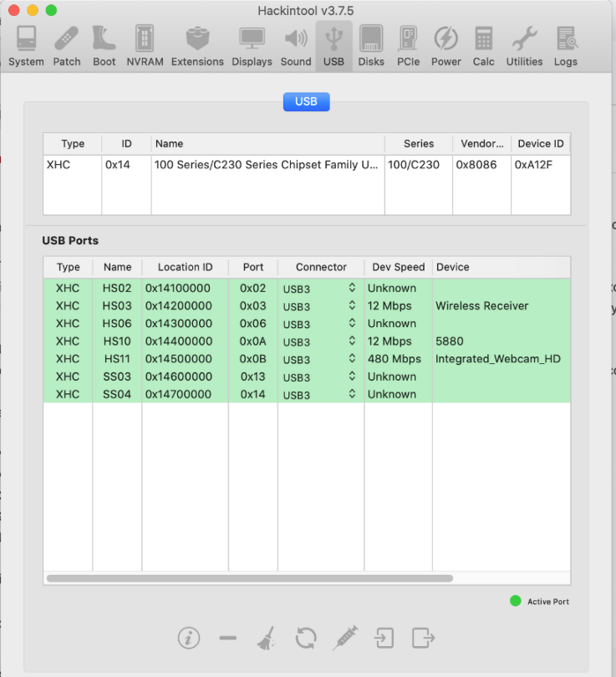
Task: Expand connector dropdown for HS02 port
Action: [352, 288]
